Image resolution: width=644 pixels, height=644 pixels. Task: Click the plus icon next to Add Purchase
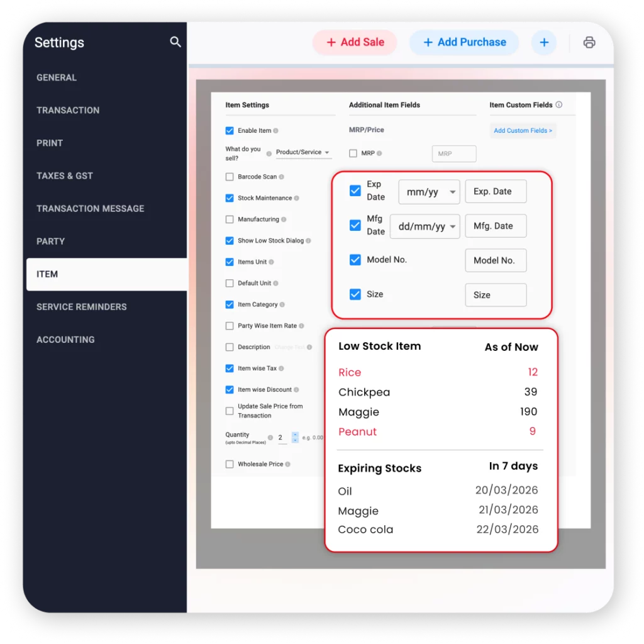543,42
